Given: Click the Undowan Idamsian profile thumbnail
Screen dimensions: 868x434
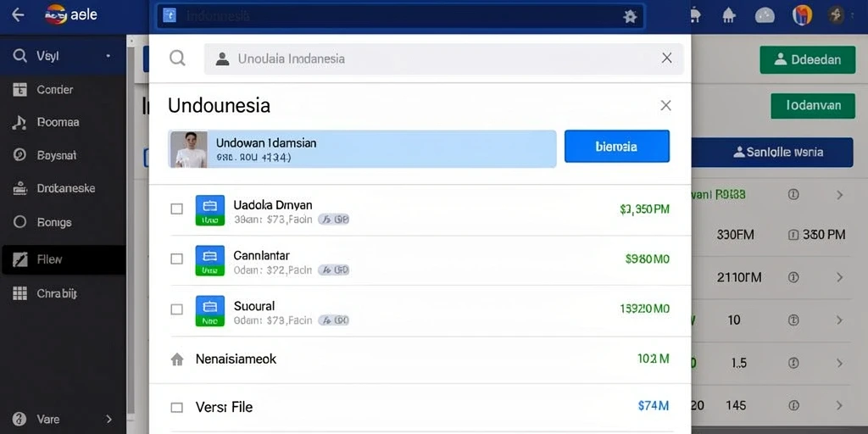Looking at the screenshot, I should click(188, 149).
